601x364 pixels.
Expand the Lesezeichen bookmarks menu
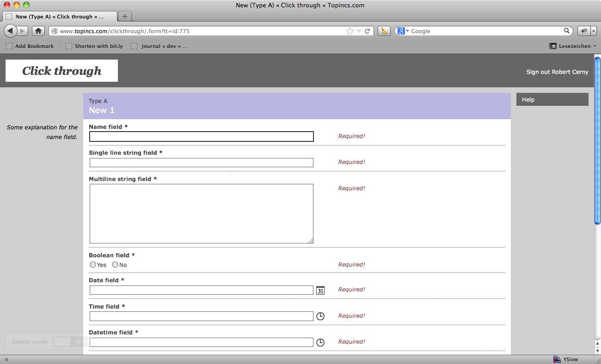572,46
